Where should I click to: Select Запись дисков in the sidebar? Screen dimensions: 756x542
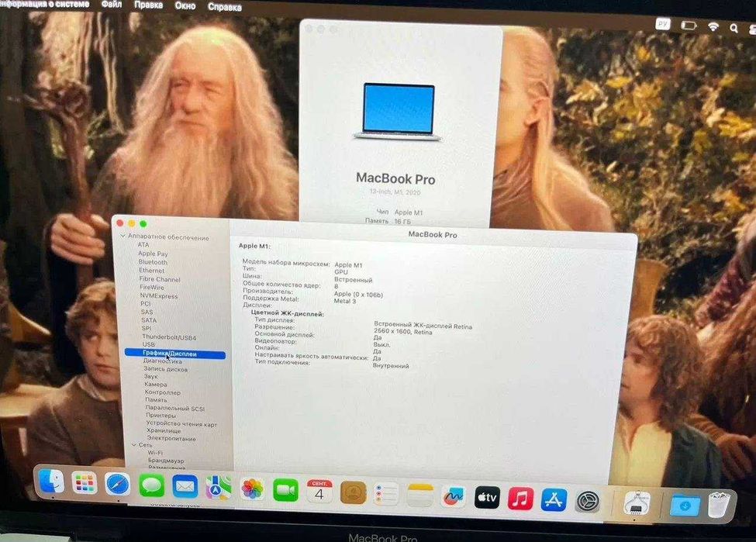pos(165,369)
